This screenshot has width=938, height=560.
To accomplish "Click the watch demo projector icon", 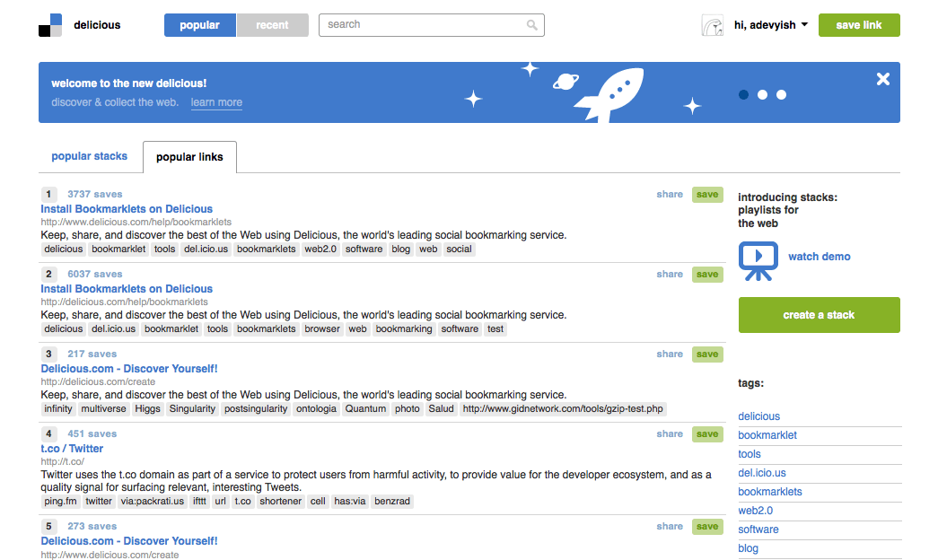I will (x=758, y=261).
